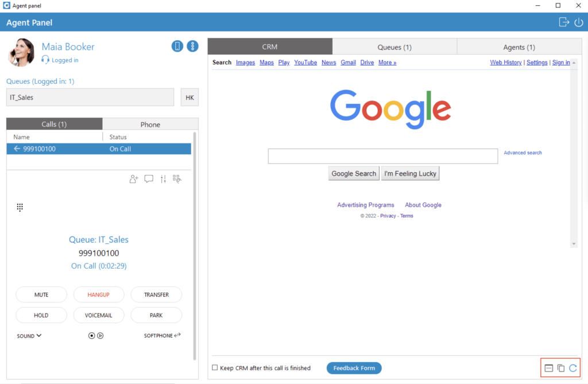The width and height of the screenshot is (588, 384).
Task: Click the Maia Booker profile photo
Action: coord(21,52)
